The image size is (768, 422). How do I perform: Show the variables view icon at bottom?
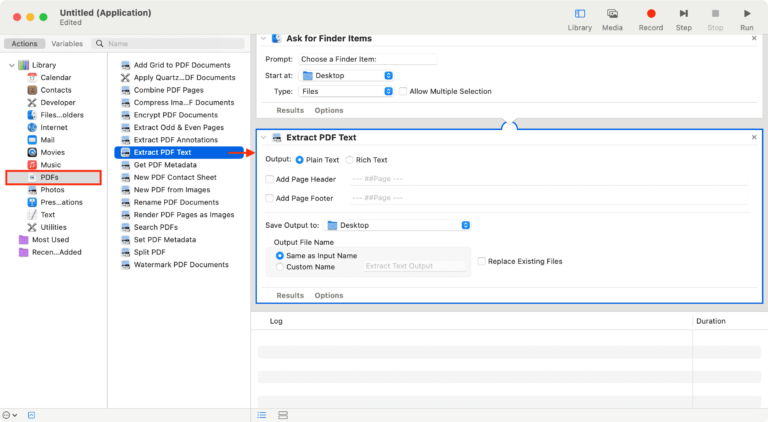point(283,415)
